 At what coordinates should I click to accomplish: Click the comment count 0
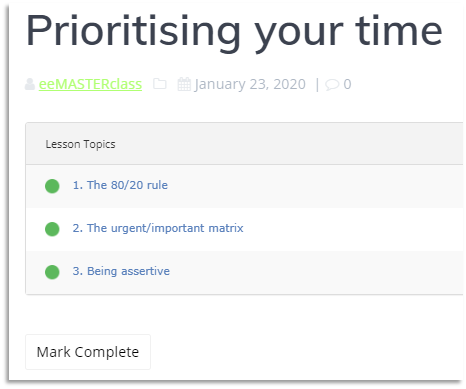click(x=347, y=84)
